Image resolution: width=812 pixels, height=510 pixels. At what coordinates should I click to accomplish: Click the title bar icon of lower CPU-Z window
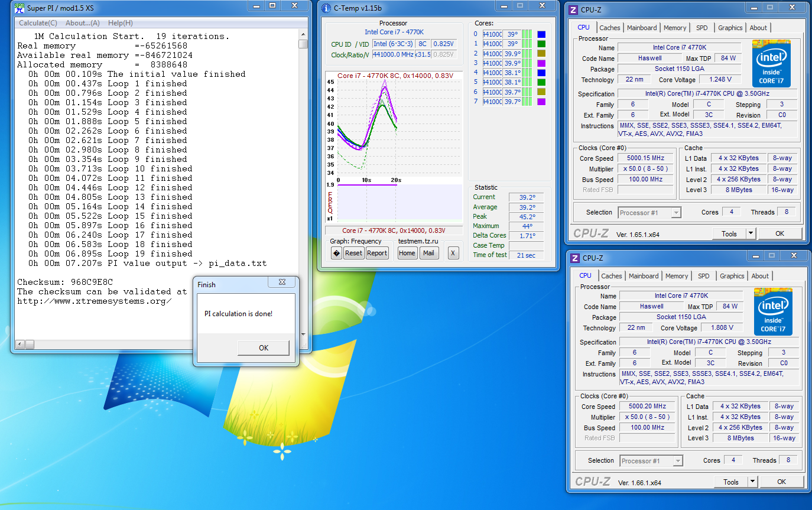coord(574,258)
